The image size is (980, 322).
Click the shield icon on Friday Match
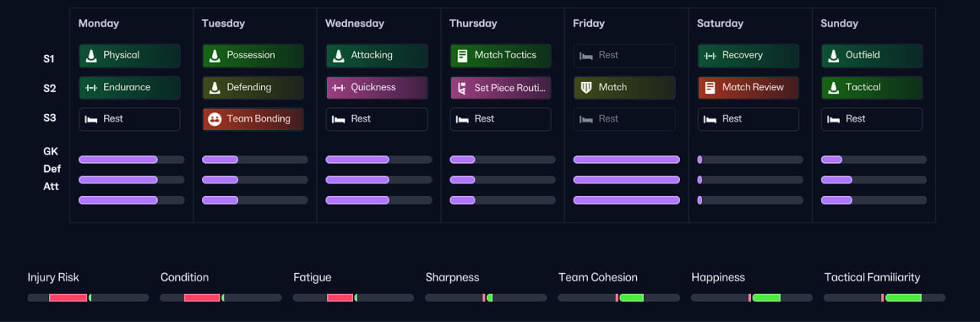click(586, 87)
